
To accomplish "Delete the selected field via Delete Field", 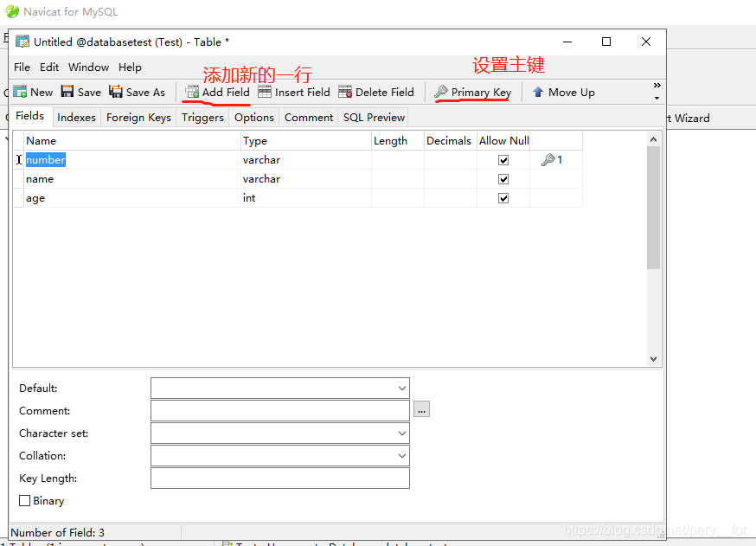I will [345, 92].
